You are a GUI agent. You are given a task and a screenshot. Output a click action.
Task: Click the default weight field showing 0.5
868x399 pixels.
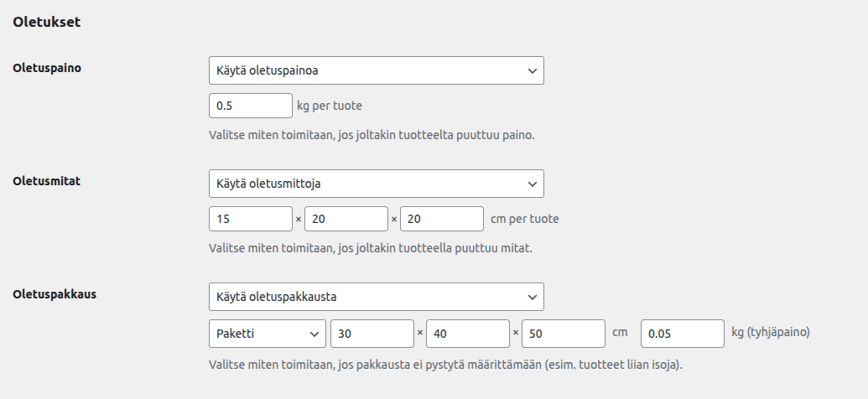point(250,106)
